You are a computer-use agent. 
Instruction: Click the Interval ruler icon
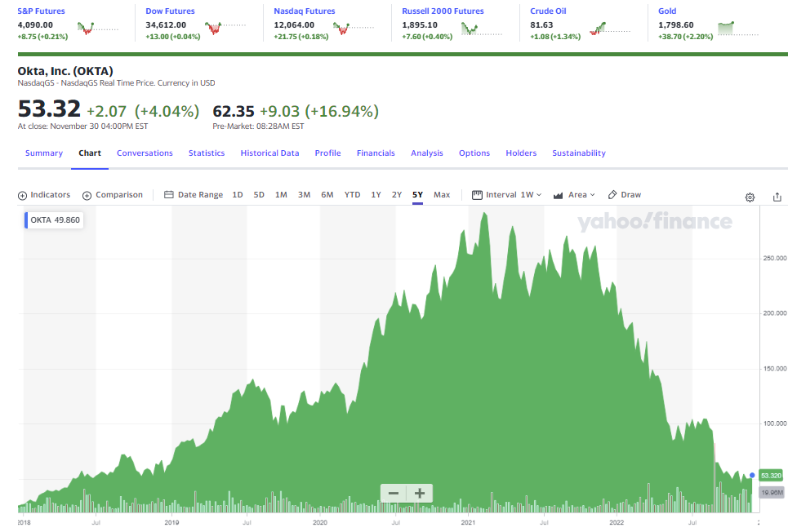477,195
